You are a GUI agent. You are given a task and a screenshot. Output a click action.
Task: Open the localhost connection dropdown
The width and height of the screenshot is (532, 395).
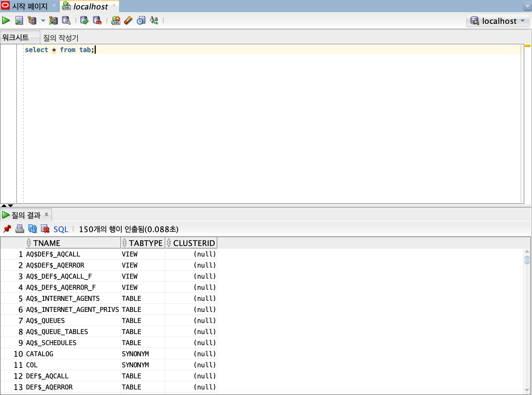498,21
